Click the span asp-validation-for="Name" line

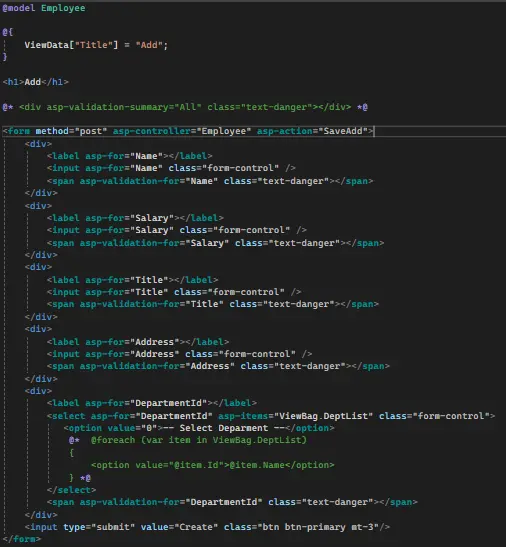point(210,181)
